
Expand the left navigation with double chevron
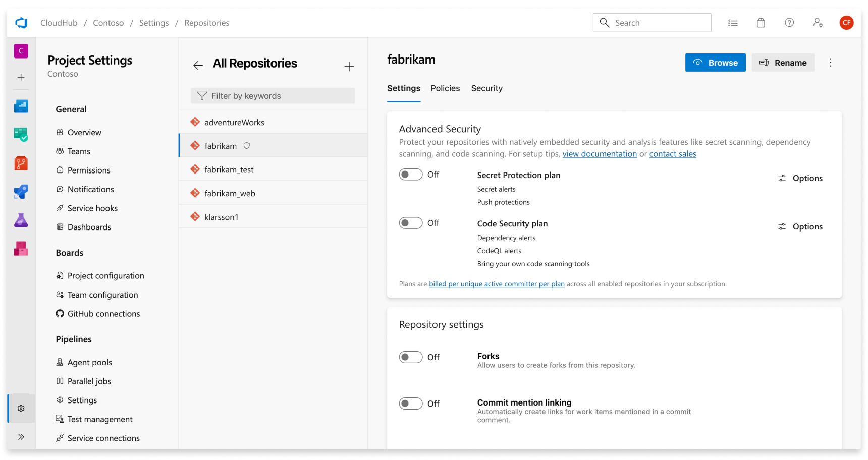coord(21,437)
